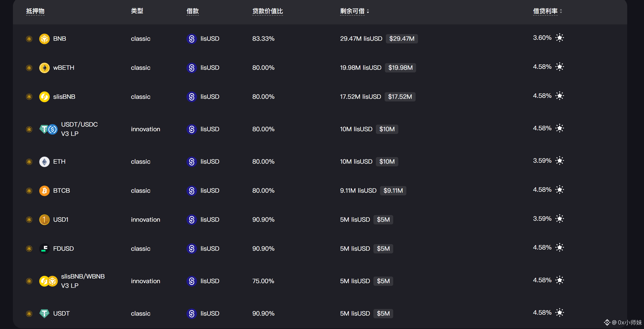The image size is (644, 329).
Task: Click small BNB chain badge in USDT row
Action: click(29, 313)
